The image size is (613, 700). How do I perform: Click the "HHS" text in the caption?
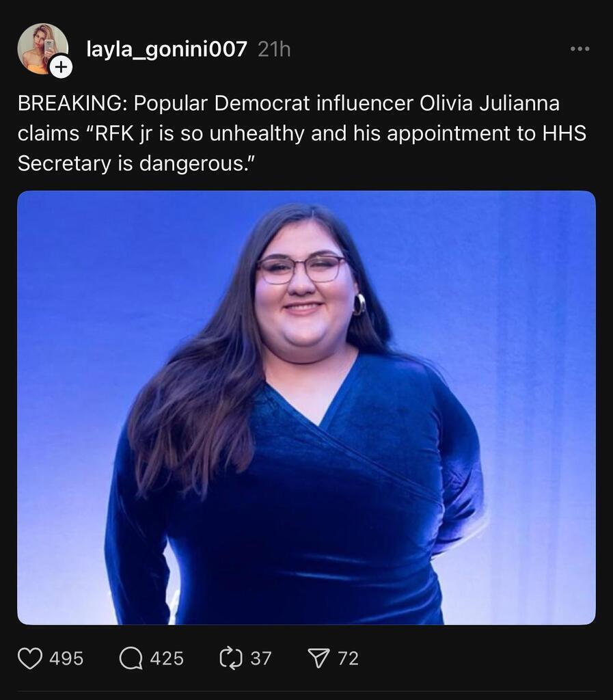[x=564, y=133]
